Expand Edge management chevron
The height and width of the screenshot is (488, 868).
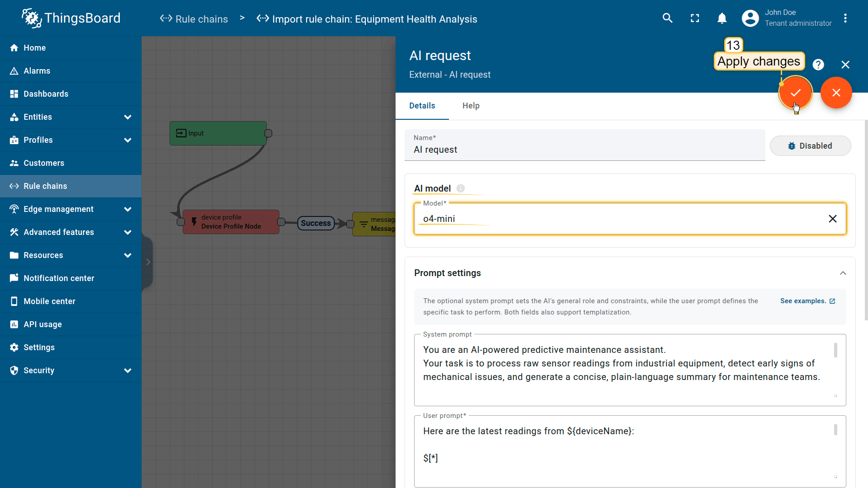127,209
